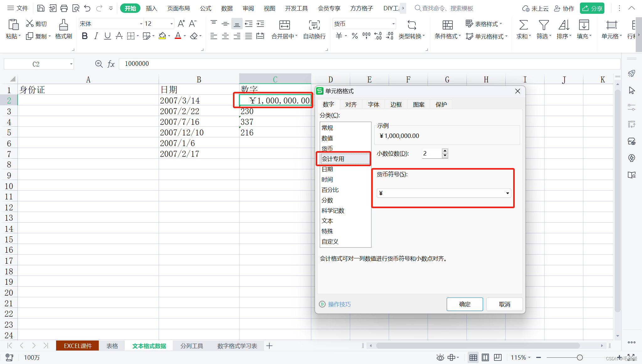Switch to the 对齐 tab in dialog
The width and height of the screenshot is (642, 364).
(x=351, y=104)
